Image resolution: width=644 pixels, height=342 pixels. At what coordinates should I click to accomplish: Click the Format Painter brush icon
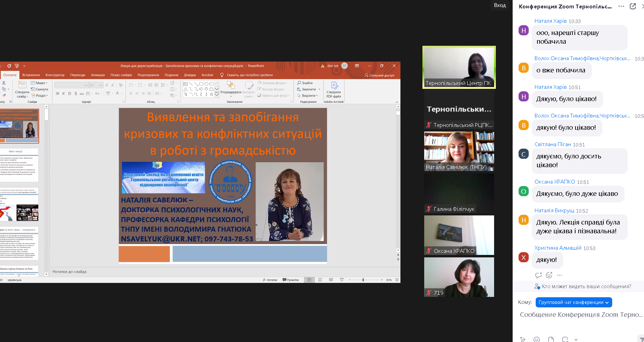[x=4, y=95]
